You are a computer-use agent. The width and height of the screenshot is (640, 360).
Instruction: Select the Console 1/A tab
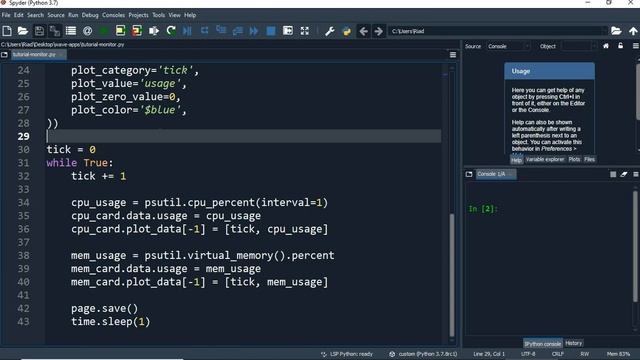click(496, 174)
